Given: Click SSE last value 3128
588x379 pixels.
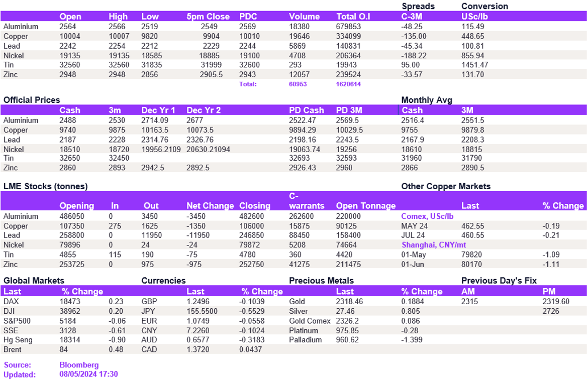Looking at the screenshot, I should [x=67, y=331].
